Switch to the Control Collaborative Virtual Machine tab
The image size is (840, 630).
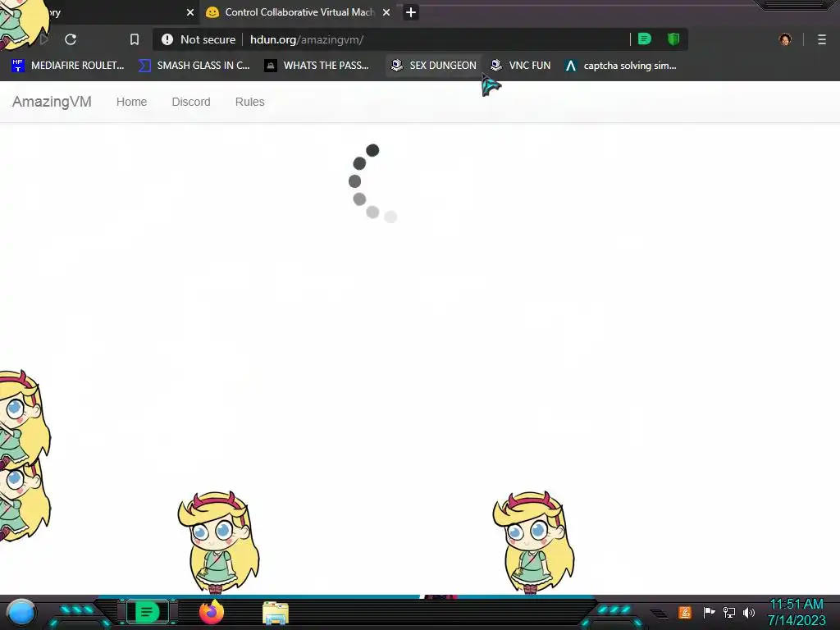tap(298, 12)
